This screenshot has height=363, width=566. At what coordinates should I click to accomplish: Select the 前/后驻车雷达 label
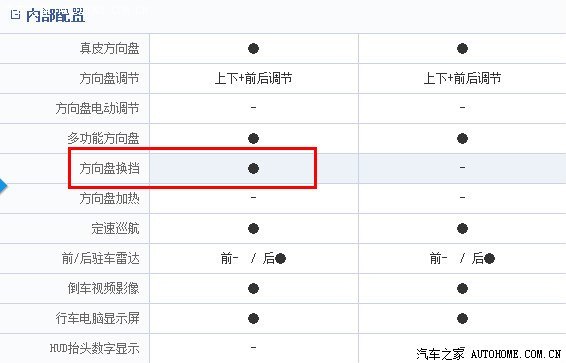tap(101, 258)
